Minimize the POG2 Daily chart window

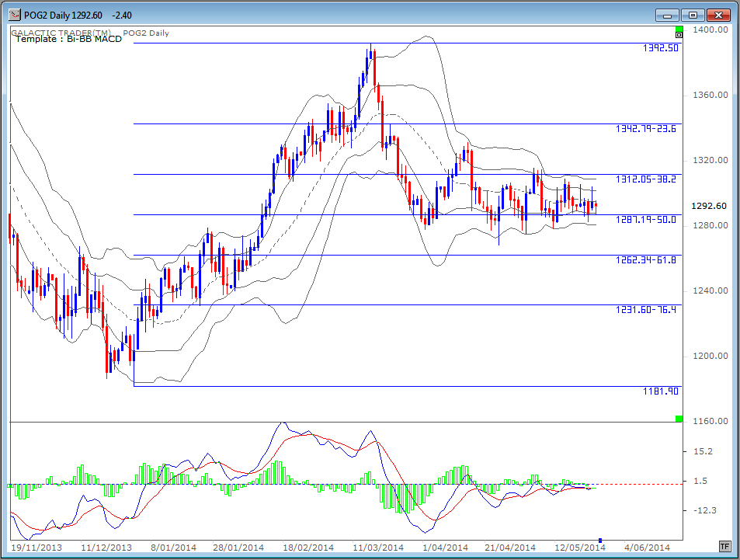click(667, 15)
